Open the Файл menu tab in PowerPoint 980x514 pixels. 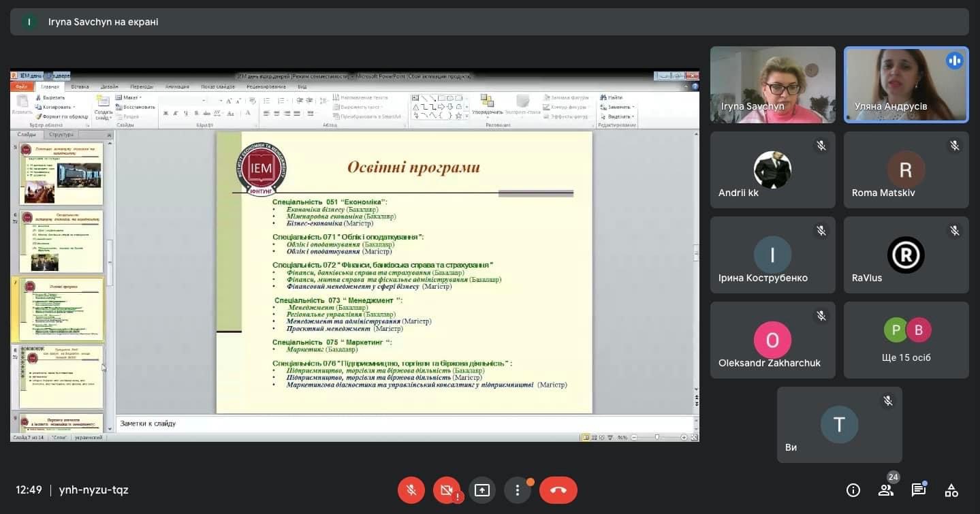tap(21, 86)
